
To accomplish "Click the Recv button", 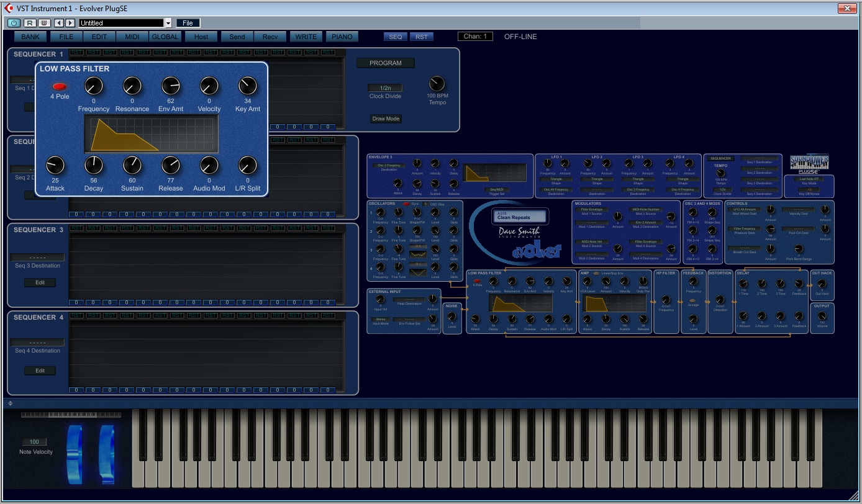I will coord(270,37).
